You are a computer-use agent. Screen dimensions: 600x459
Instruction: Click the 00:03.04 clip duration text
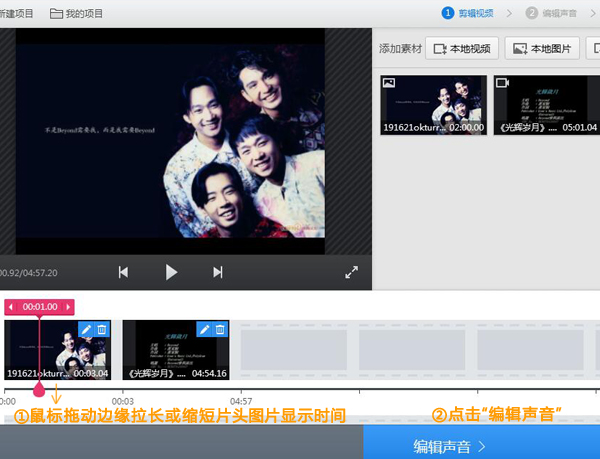[91, 373]
